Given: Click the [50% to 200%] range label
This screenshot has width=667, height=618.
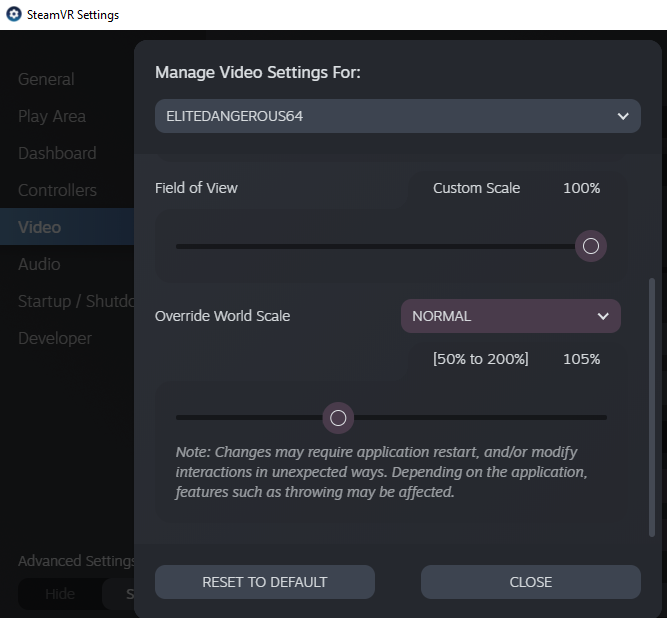Looking at the screenshot, I should click(481, 359).
